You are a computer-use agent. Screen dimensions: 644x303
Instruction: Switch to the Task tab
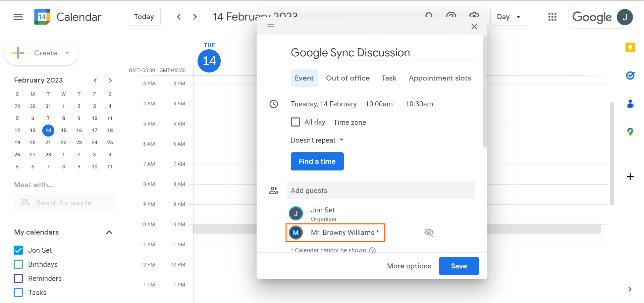389,78
